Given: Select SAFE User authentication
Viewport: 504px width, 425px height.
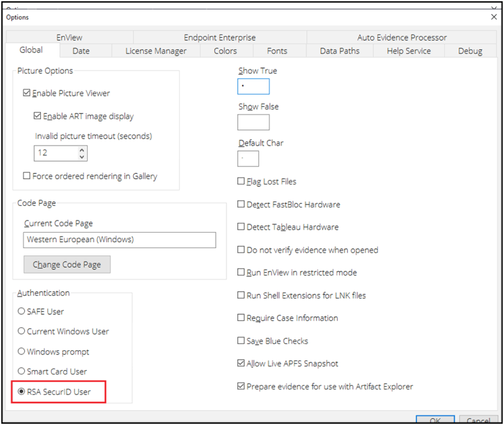Looking at the screenshot, I should pyautogui.click(x=22, y=312).
